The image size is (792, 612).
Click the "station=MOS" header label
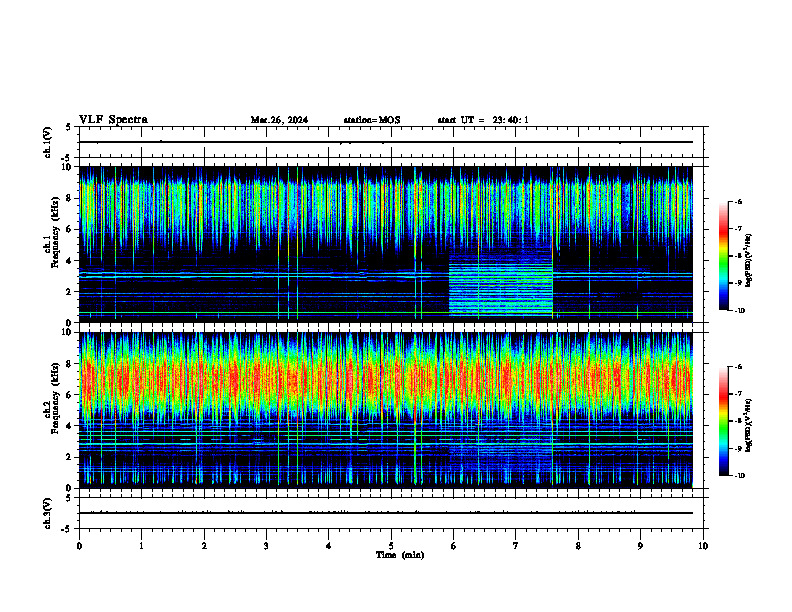372,120
